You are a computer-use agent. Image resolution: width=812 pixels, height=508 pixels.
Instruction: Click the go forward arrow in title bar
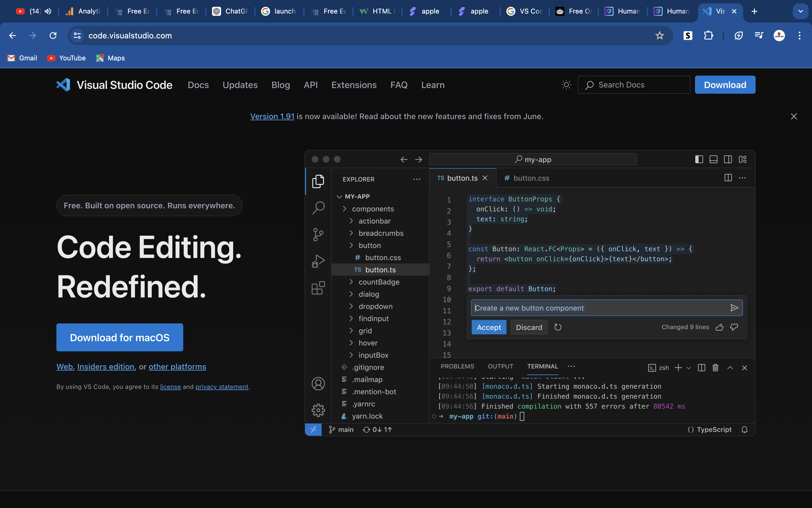click(x=418, y=159)
